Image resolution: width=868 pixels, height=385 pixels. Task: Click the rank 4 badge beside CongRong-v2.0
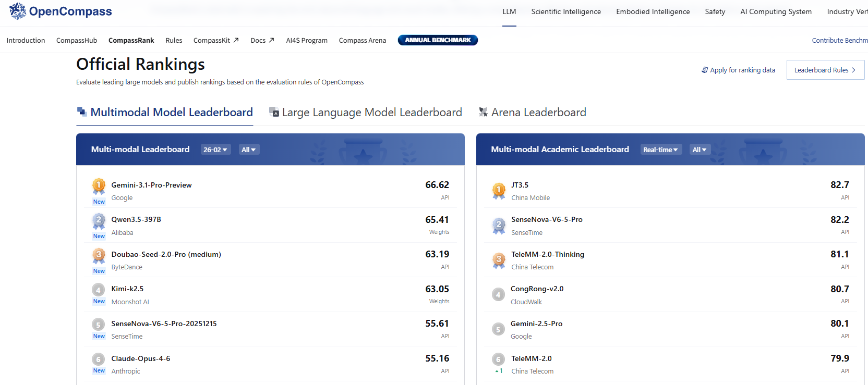click(x=498, y=295)
